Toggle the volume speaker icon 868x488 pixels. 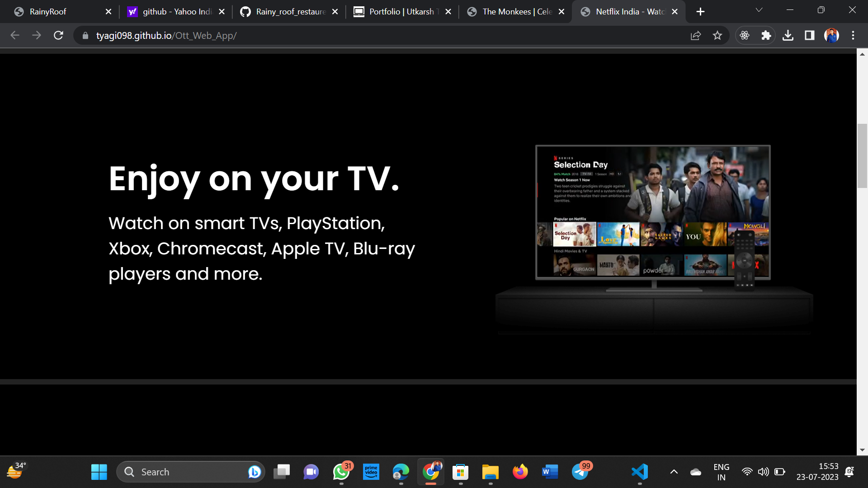[763, 472]
